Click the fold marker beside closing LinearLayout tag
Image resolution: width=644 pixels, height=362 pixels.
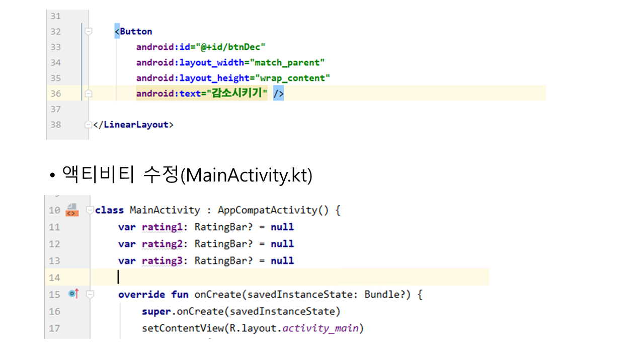(89, 124)
